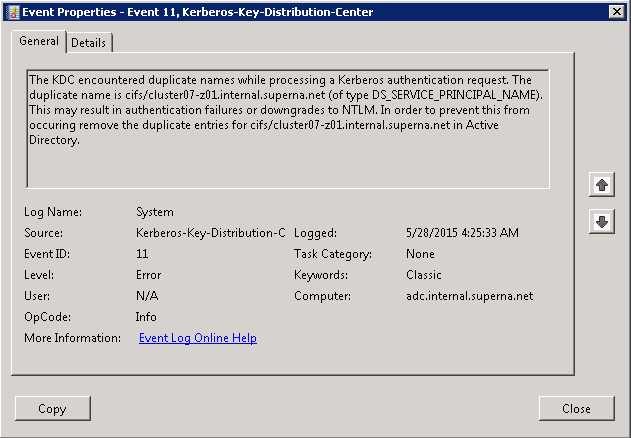This screenshot has height=438, width=631.
Task: Select the General tab
Action: point(39,41)
